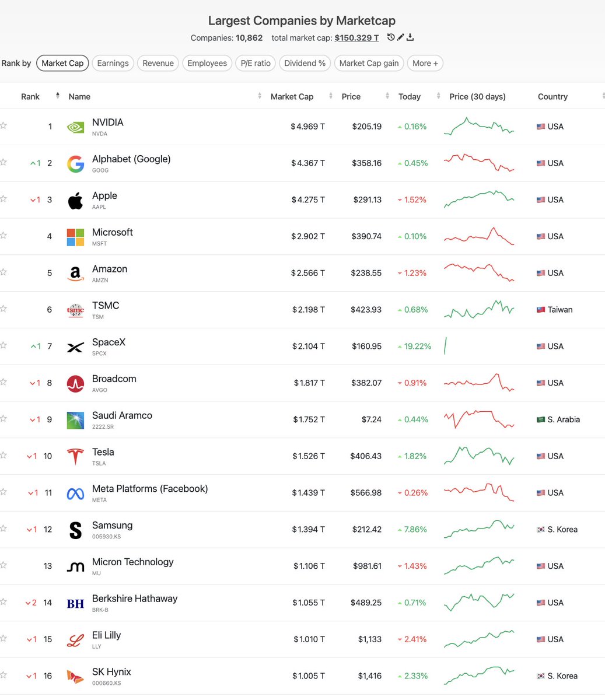Click the SpaceX logo icon
The height and width of the screenshot is (700, 605).
(x=75, y=347)
